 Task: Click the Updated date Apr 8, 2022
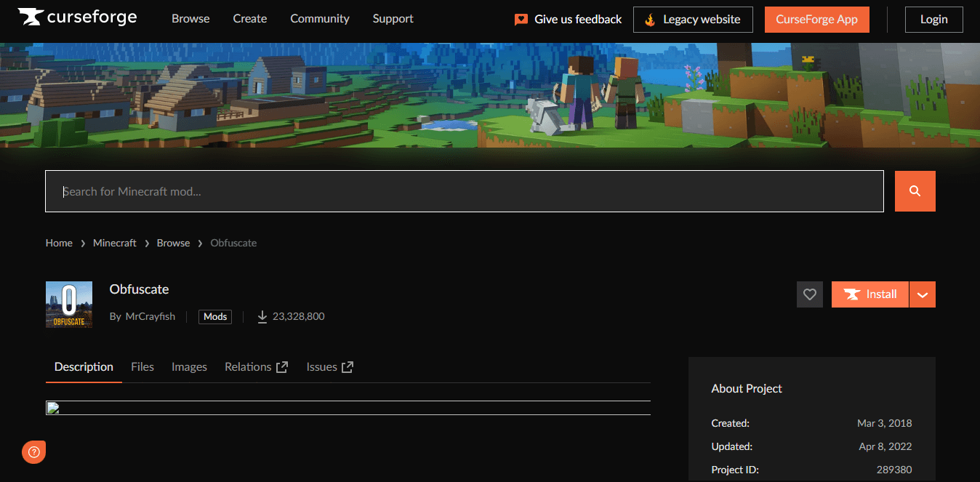pyautogui.click(x=885, y=446)
